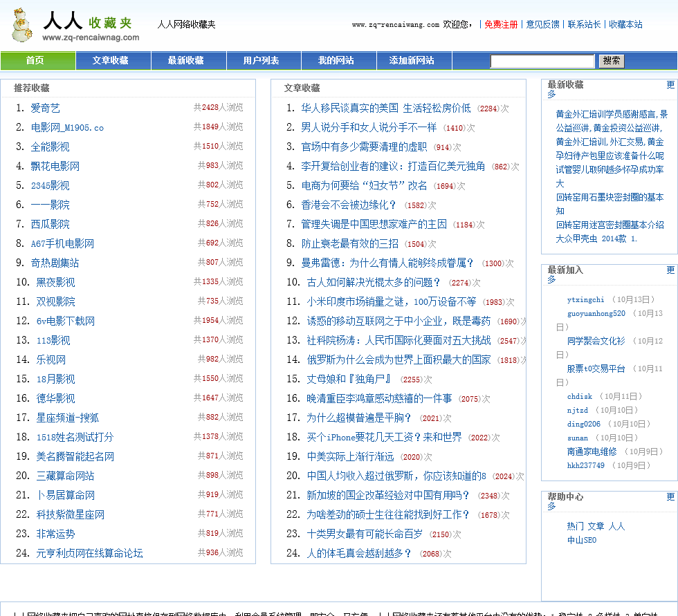Click 人人收藏夹 www.zq-rencaiwnag.com logo text
This screenshot has width=678, height=616.
pos(91,26)
